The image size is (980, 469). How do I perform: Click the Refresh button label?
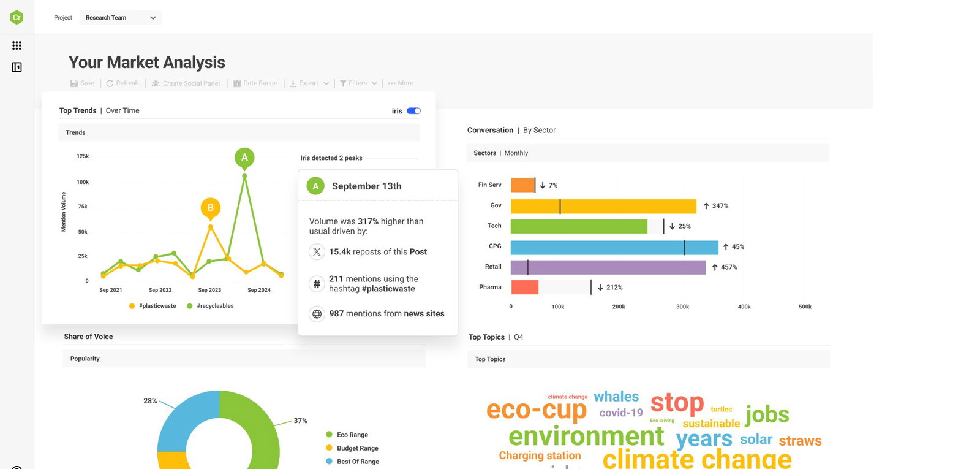(x=127, y=83)
